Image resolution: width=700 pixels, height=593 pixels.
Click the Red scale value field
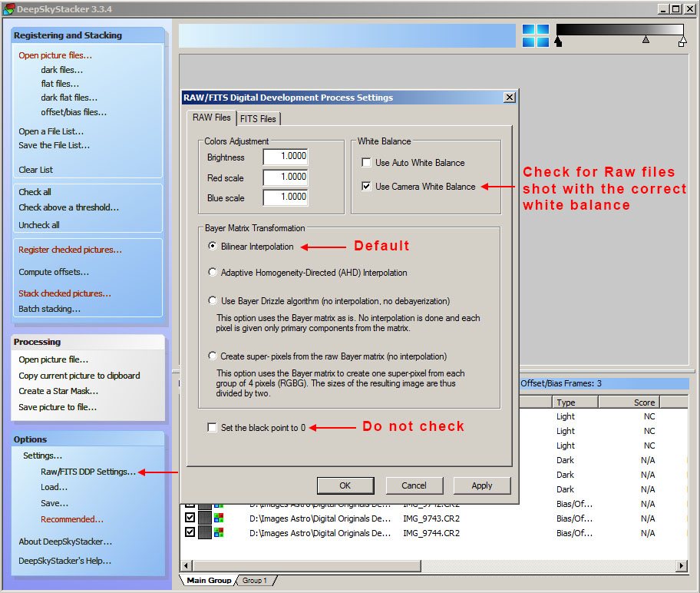pyautogui.click(x=286, y=177)
